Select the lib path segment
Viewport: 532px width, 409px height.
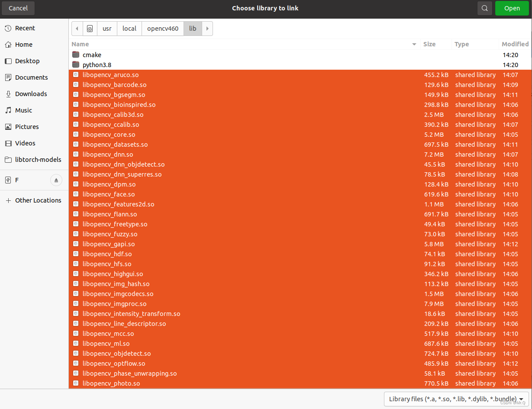pos(193,29)
